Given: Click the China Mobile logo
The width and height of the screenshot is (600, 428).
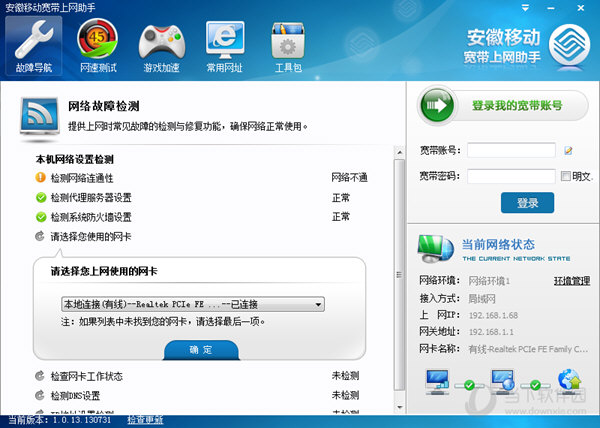Looking at the screenshot, I should pyautogui.click(x=570, y=46).
